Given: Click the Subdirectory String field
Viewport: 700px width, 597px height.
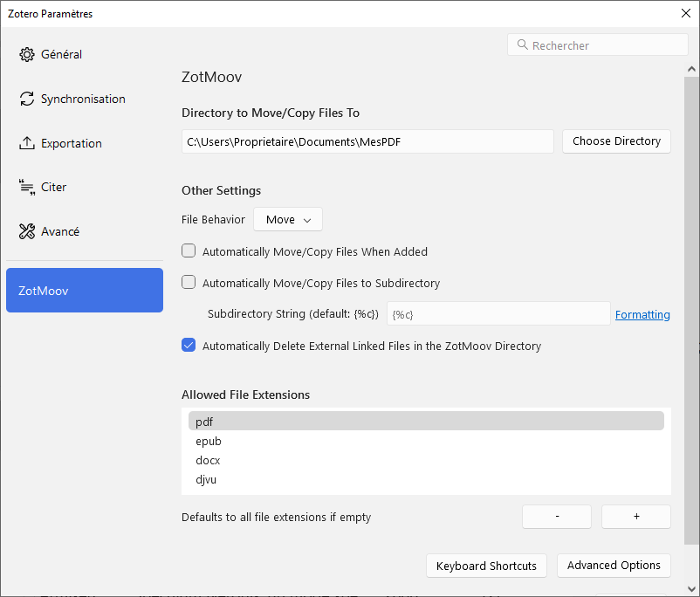Looking at the screenshot, I should [498, 314].
